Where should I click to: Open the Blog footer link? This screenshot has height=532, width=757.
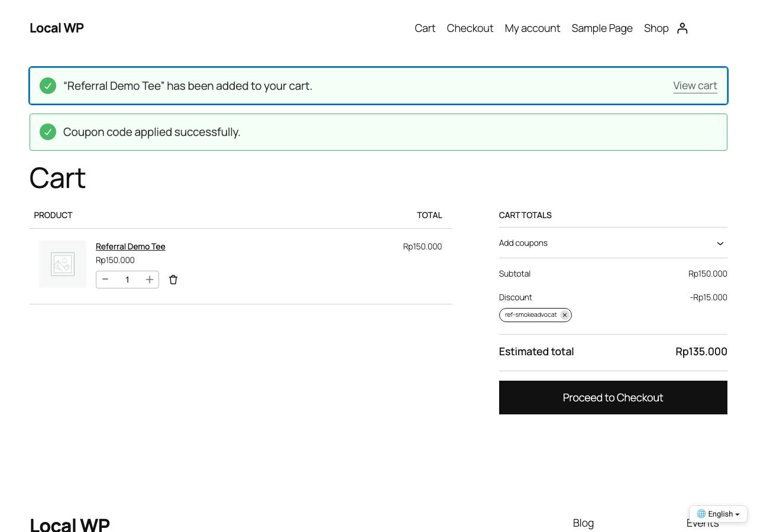point(583,523)
